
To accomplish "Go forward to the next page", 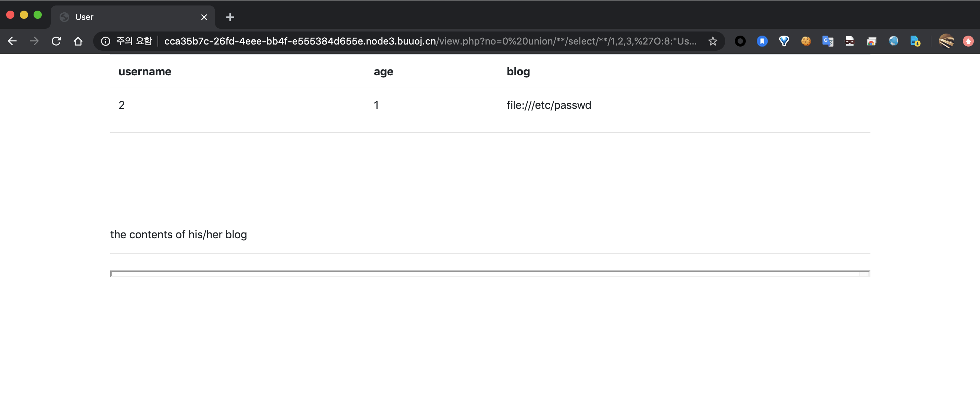I will [x=34, y=41].
